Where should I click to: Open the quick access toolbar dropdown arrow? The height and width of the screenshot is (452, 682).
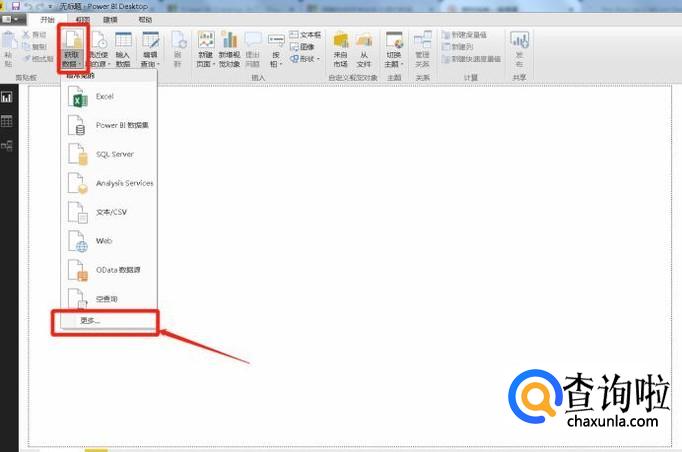tap(50, 7)
